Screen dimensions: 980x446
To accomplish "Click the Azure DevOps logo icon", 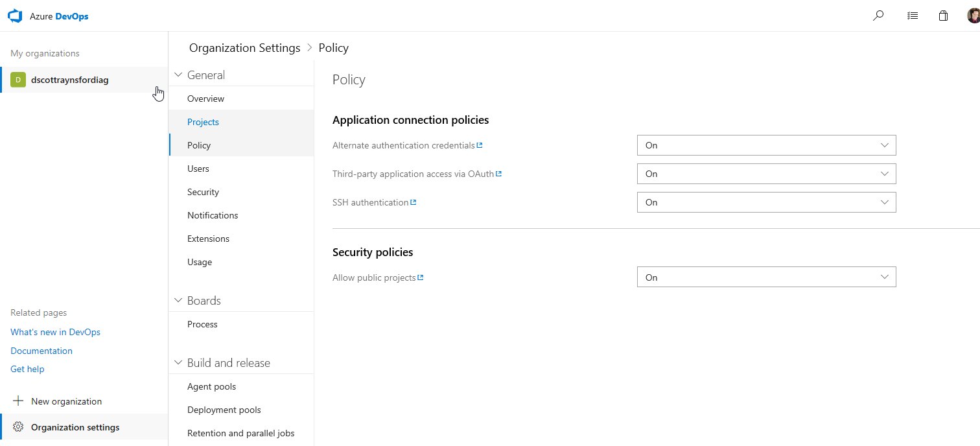I will click(x=15, y=16).
